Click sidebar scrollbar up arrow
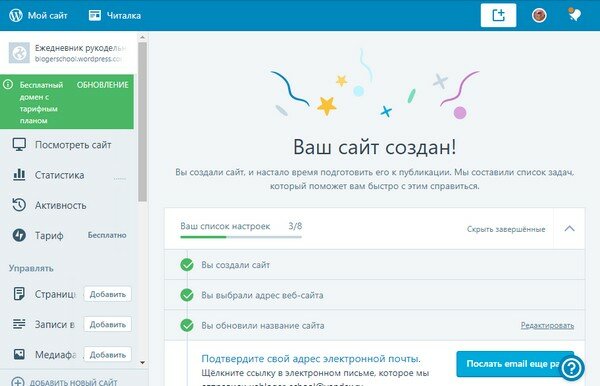Image resolution: width=600 pixels, height=386 pixels. 142,37
